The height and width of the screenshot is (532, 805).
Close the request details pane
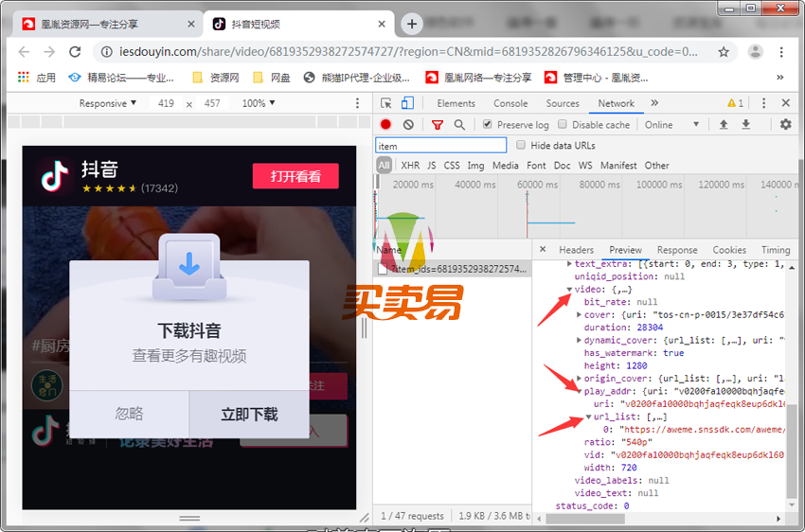[x=542, y=249]
